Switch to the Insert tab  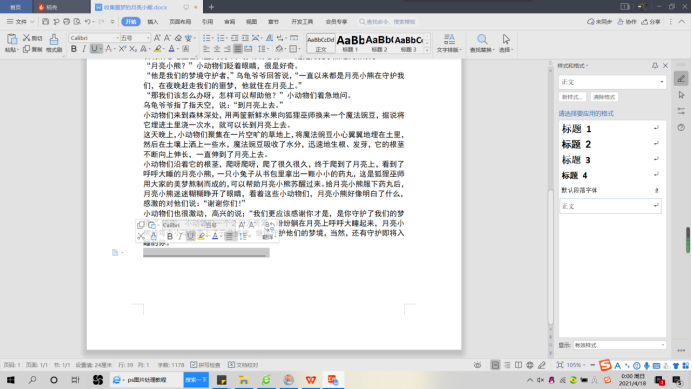(153, 21)
